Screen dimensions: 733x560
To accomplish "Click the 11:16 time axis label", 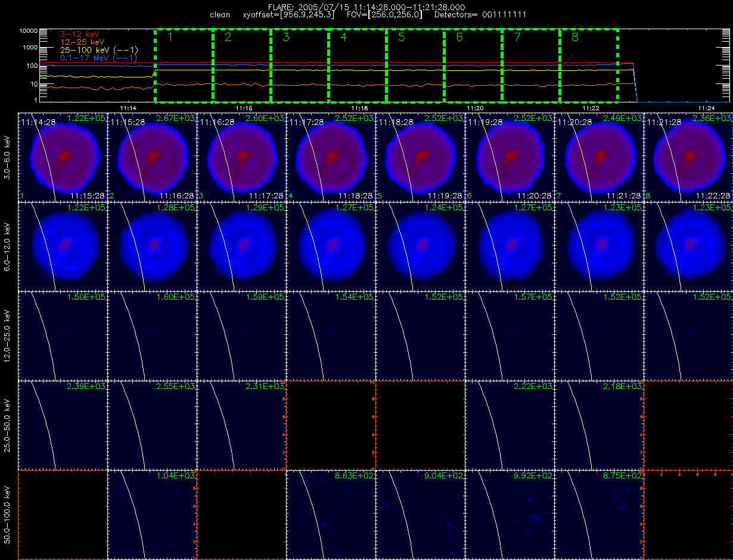I will 244,108.
